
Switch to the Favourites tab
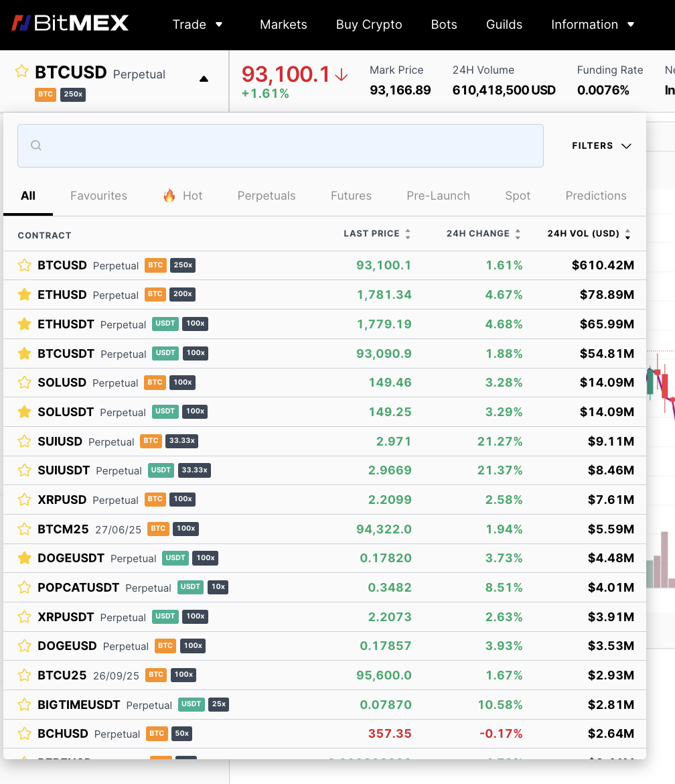(x=99, y=196)
